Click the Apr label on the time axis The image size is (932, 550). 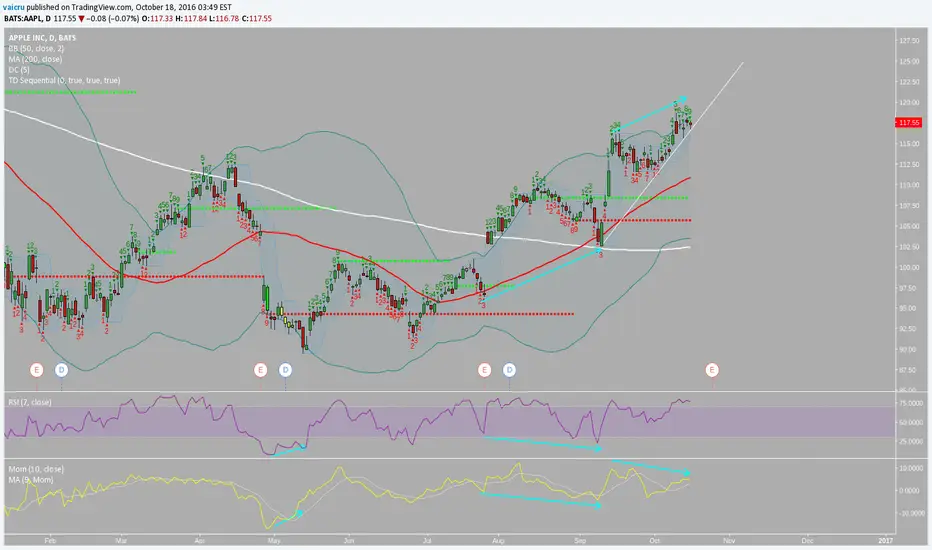tap(199, 540)
